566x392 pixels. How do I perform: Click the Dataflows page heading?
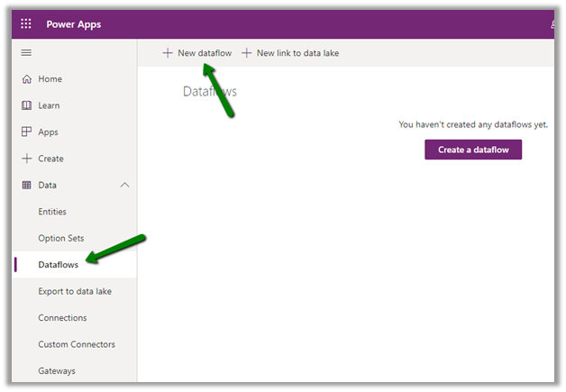[210, 91]
